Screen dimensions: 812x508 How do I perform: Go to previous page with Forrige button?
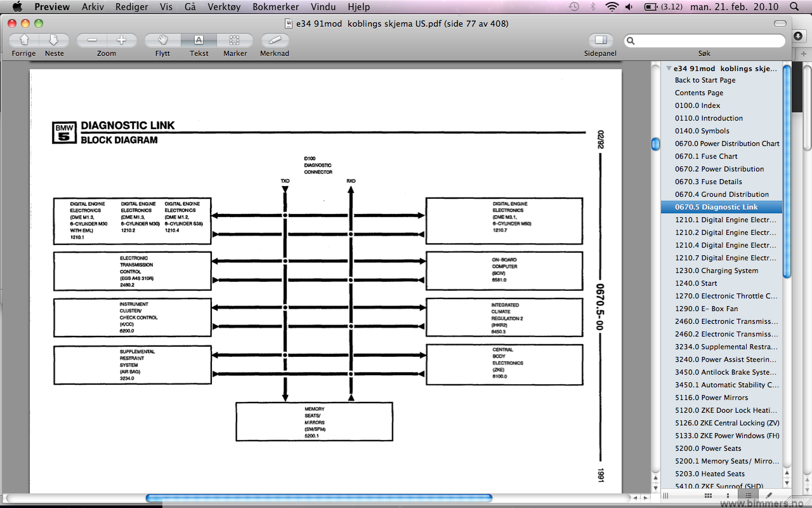click(24, 40)
